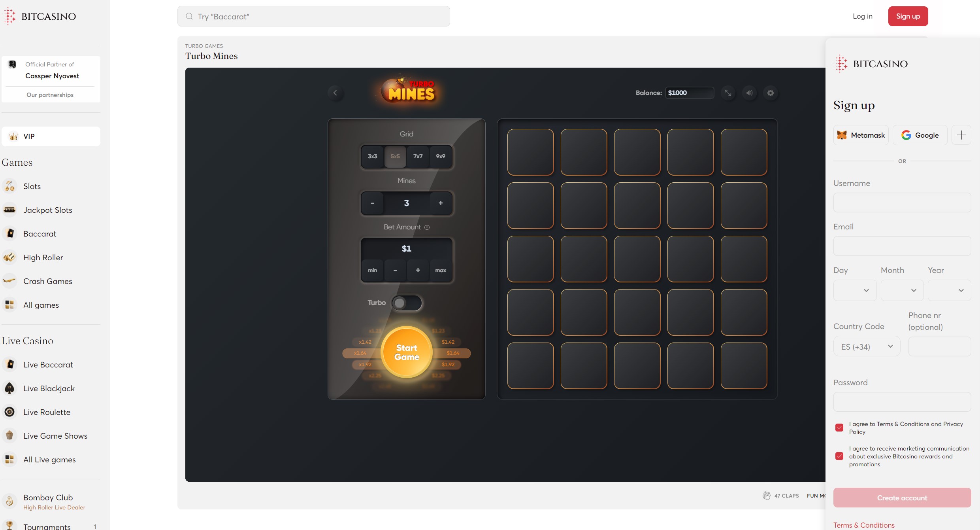The image size is (980, 530).
Task: Select the 9x9 grid size option
Action: point(441,156)
